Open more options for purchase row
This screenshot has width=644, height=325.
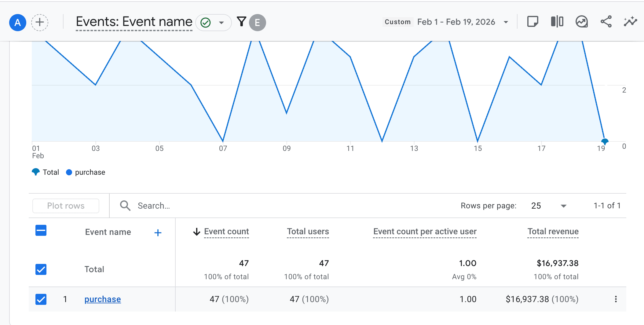pyautogui.click(x=616, y=299)
